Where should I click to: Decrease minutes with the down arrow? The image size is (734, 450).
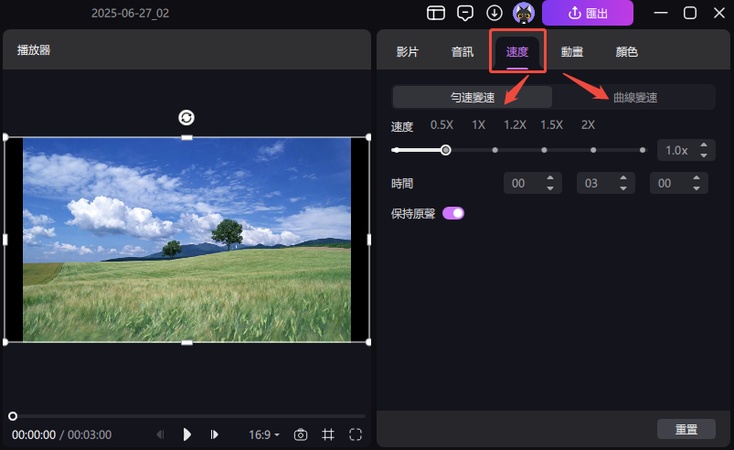pyautogui.click(x=623, y=188)
